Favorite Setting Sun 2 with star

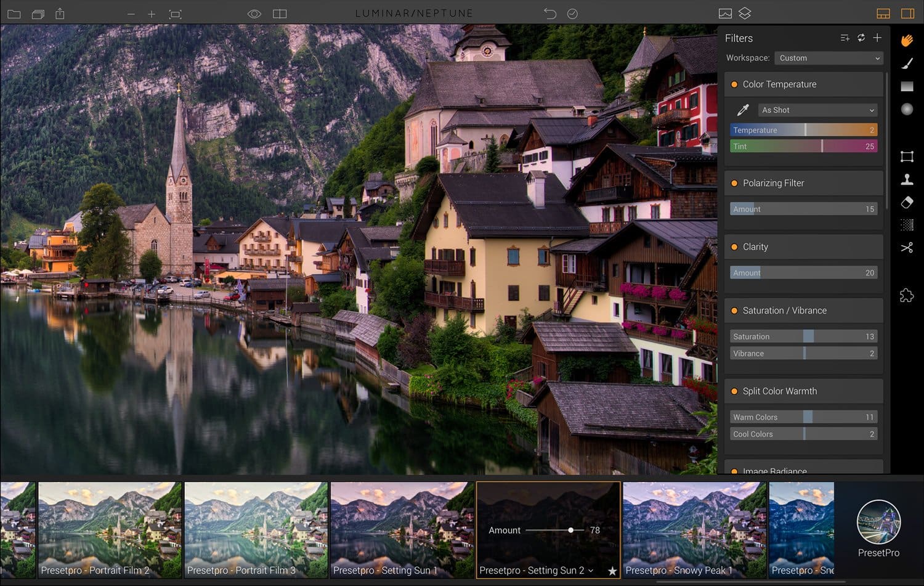click(x=612, y=571)
